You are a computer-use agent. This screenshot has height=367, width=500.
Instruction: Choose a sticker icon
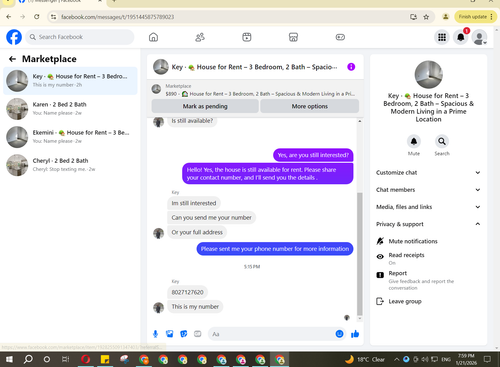(x=184, y=334)
